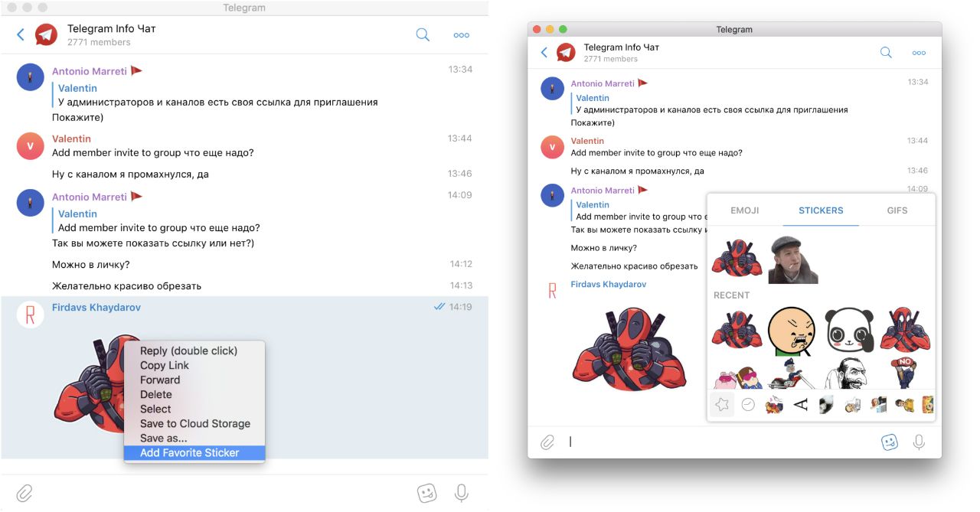Switch to the EMOJI tab
Image resolution: width=980 pixels, height=512 pixels.
[745, 210]
